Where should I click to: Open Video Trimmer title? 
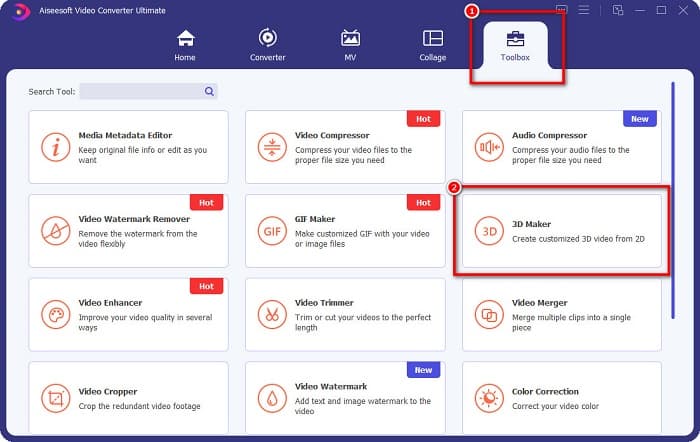tap(324, 303)
